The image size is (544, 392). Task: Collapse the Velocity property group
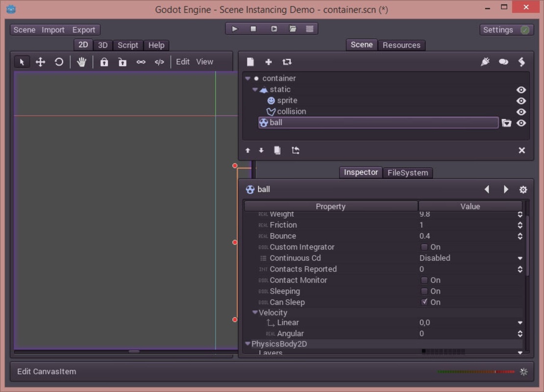click(x=255, y=313)
